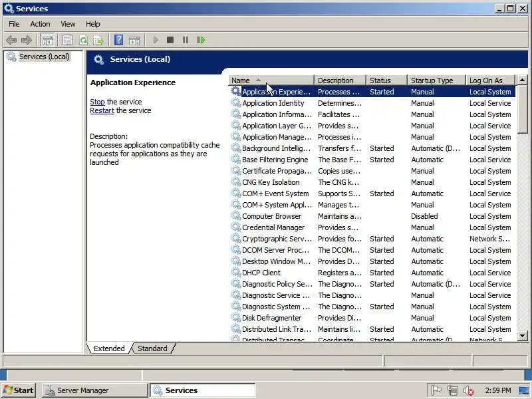Click the Restart Service icon
The height and width of the screenshot is (399, 532).
click(201, 40)
